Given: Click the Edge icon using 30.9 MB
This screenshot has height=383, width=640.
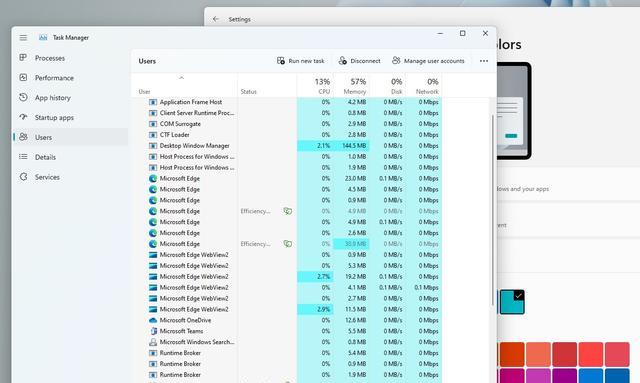Looking at the screenshot, I should pyautogui.click(x=153, y=244).
